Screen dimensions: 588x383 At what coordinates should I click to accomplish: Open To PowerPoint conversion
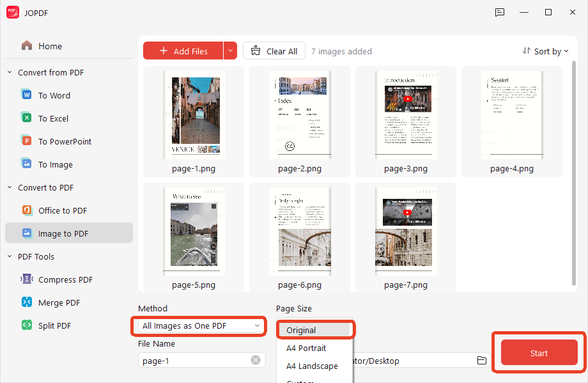[69, 141]
